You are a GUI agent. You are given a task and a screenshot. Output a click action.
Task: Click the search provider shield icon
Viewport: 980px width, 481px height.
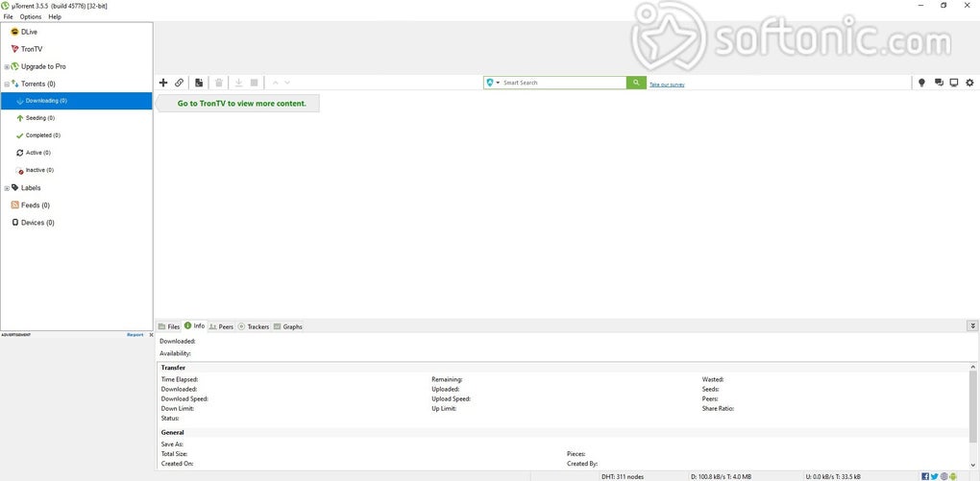pos(490,83)
